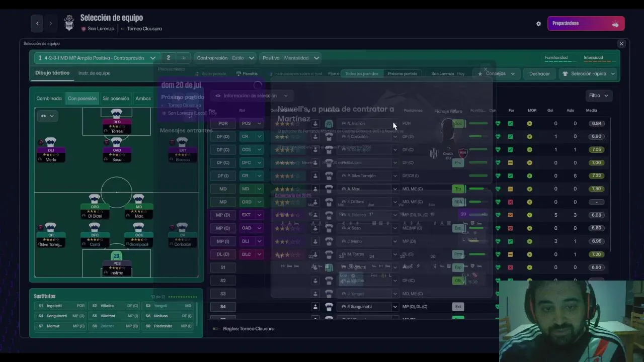Close the Selección de equipo panel
The height and width of the screenshot is (362, 644).
click(621, 44)
